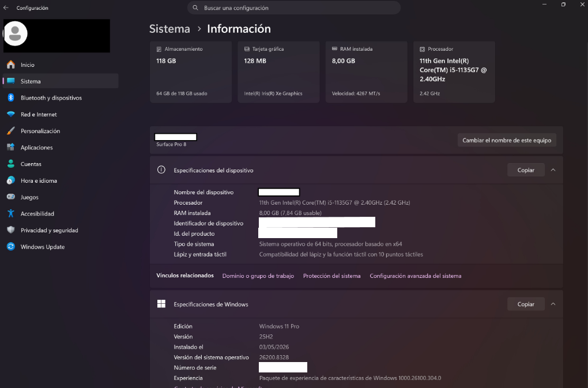Collapse the Especificaciones del dispositivo section

pyautogui.click(x=553, y=170)
